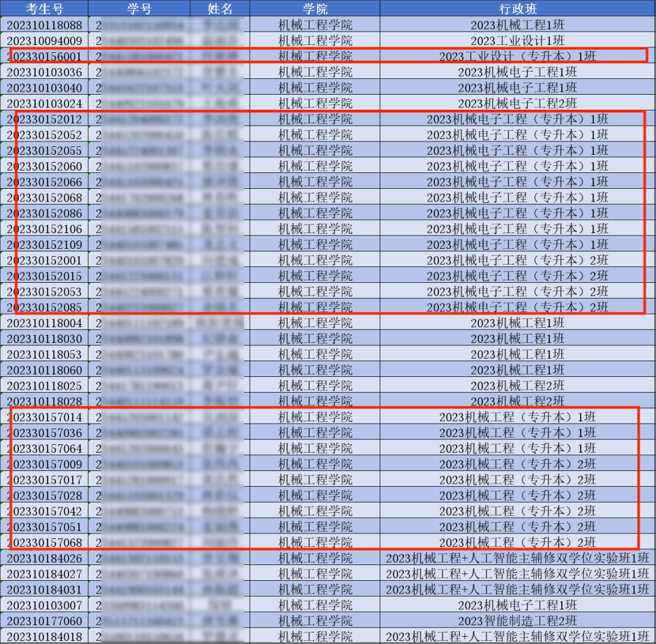Click the class cell 2023工业设计（专升本）1班
Viewport: 656px width, 644px height.
tap(518, 56)
